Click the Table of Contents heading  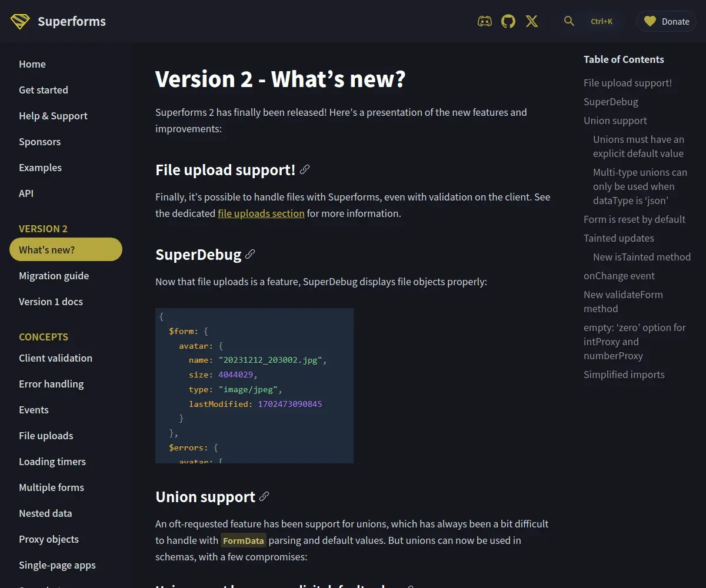[x=624, y=59]
